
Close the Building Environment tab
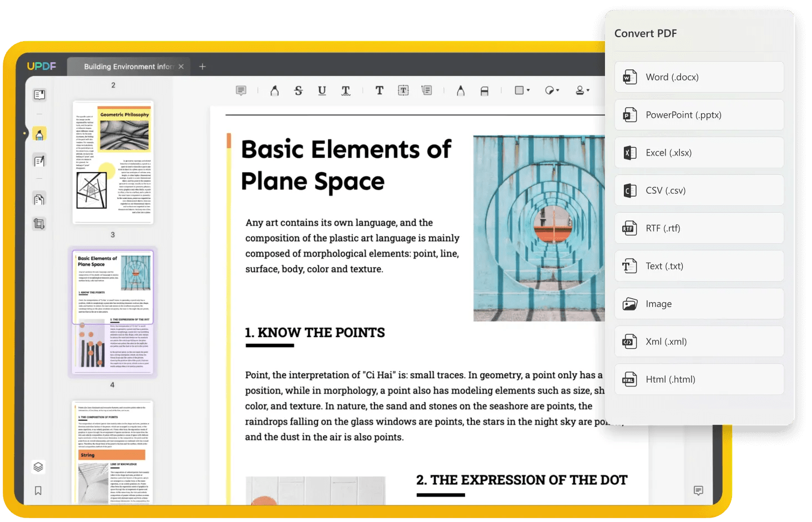click(x=181, y=67)
